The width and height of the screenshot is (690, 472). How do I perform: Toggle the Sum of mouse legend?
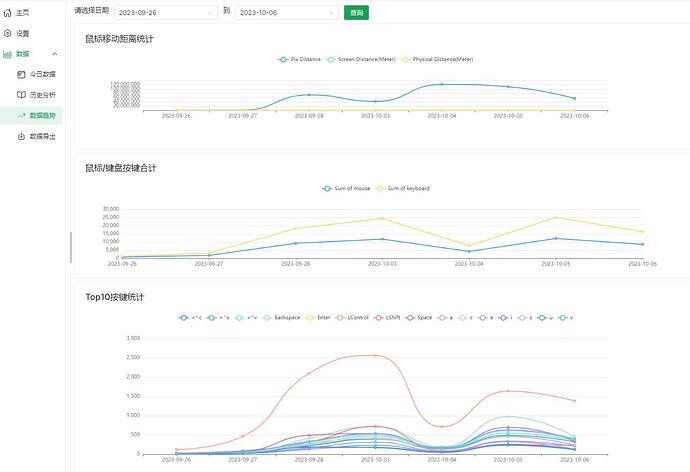pos(349,188)
